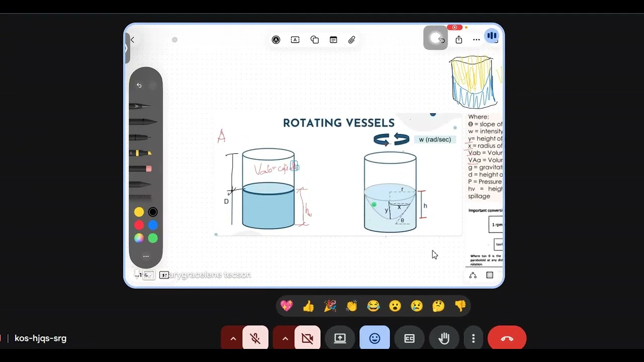Raise hand in the meeting

pyautogui.click(x=444, y=338)
